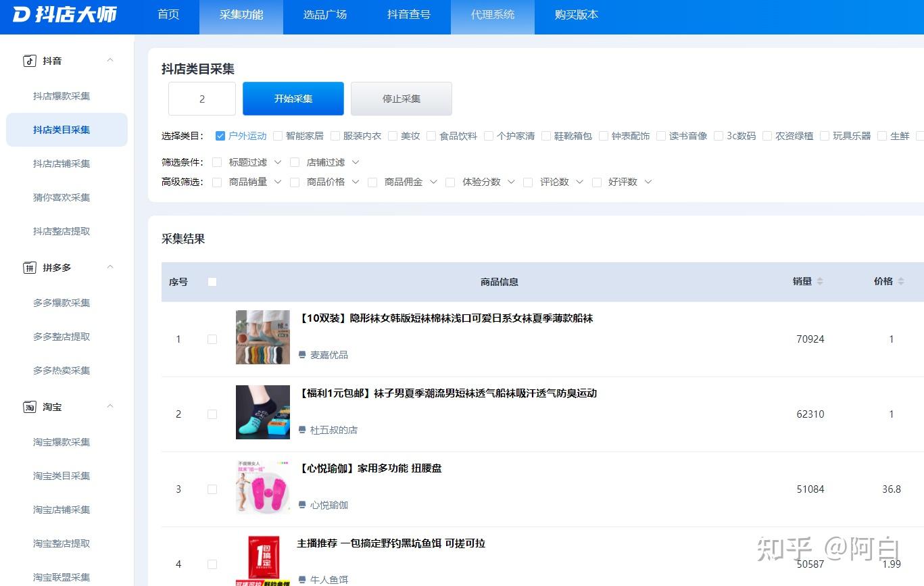
Task: Enable the 商品销量 checkbox
Action: (x=217, y=182)
